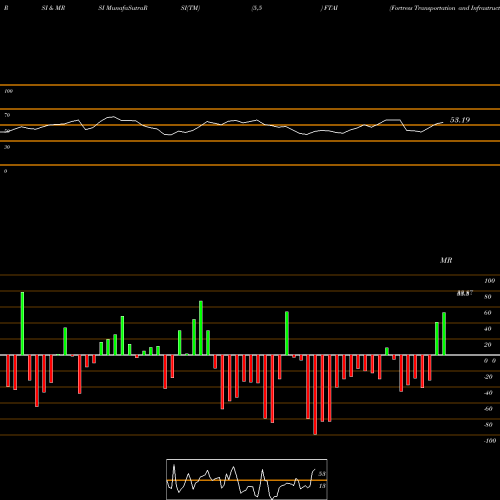
Task: Click the 30 level label on RSI axis
Action: tap(7, 147)
